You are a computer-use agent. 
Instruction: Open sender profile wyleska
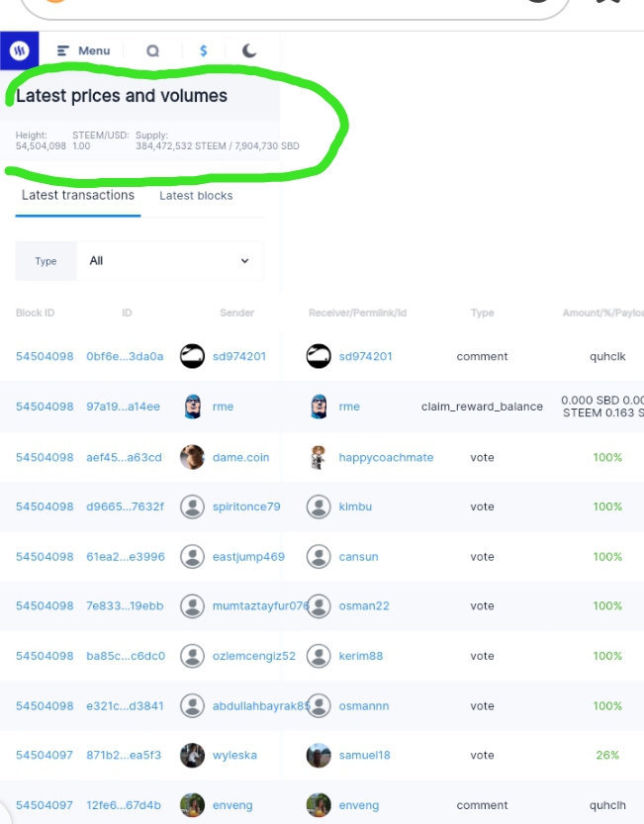[x=234, y=755]
